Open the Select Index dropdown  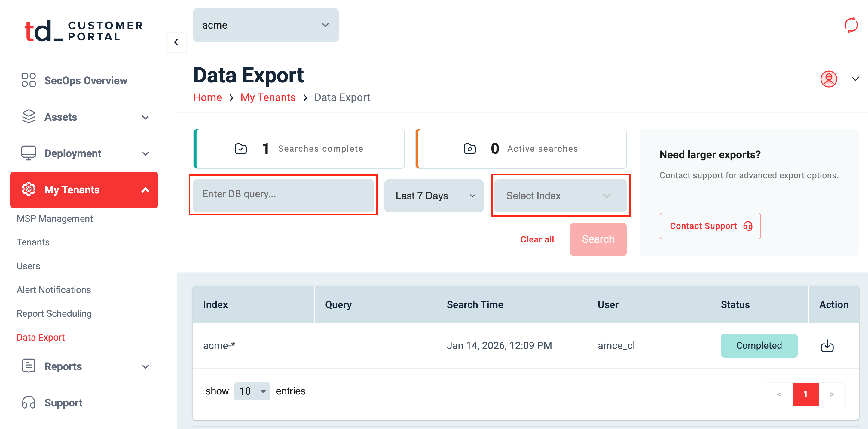[560, 196]
